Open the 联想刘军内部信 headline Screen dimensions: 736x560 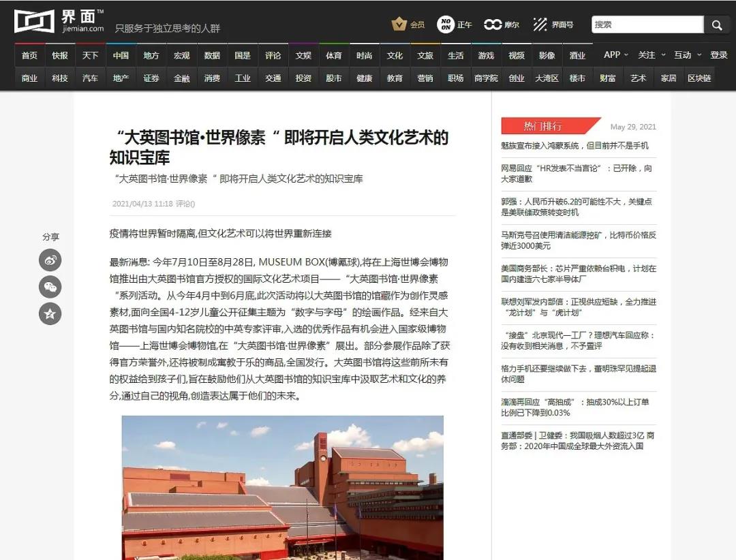pyautogui.click(x=579, y=307)
